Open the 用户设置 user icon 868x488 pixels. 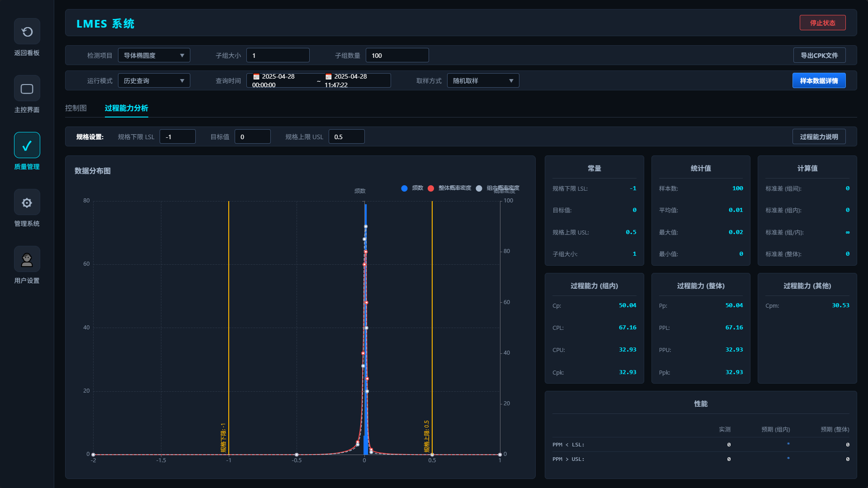click(x=27, y=259)
